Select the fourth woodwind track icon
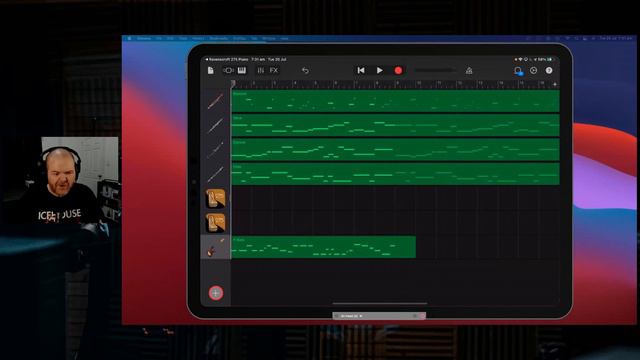 click(216, 174)
